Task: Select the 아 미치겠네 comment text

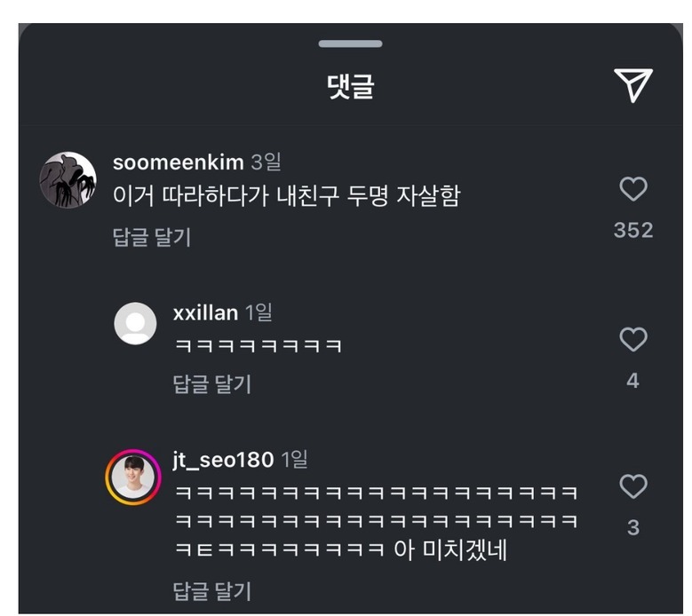Action: click(x=449, y=550)
